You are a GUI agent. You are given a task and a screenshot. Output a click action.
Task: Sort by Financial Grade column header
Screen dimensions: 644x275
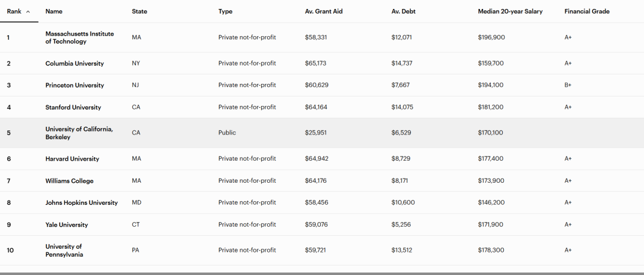(x=587, y=11)
